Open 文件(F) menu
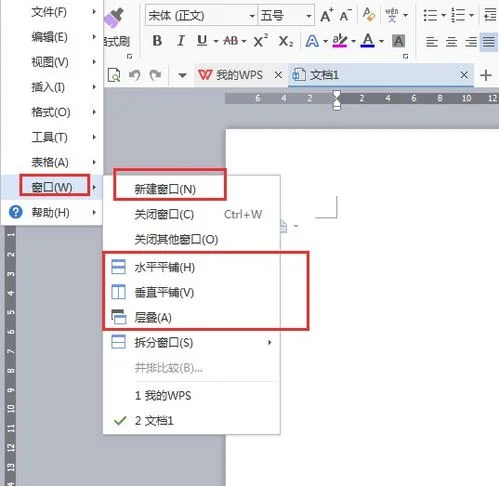 pos(51,12)
